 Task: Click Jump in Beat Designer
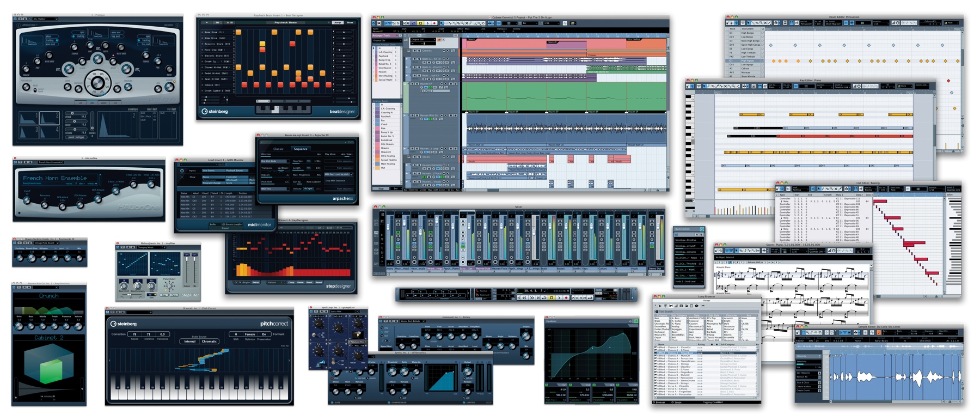pyautogui.click(x=338, y=22)
